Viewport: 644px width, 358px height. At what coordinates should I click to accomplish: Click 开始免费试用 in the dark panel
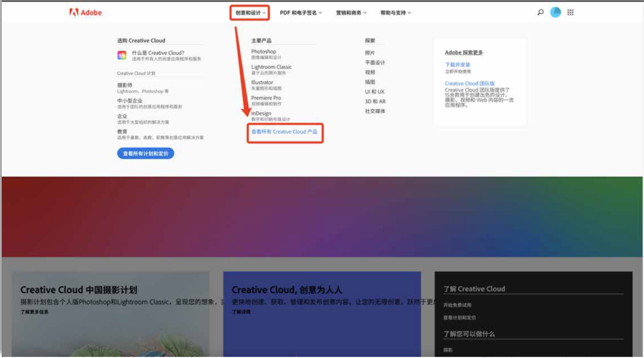tap(457, 304)
